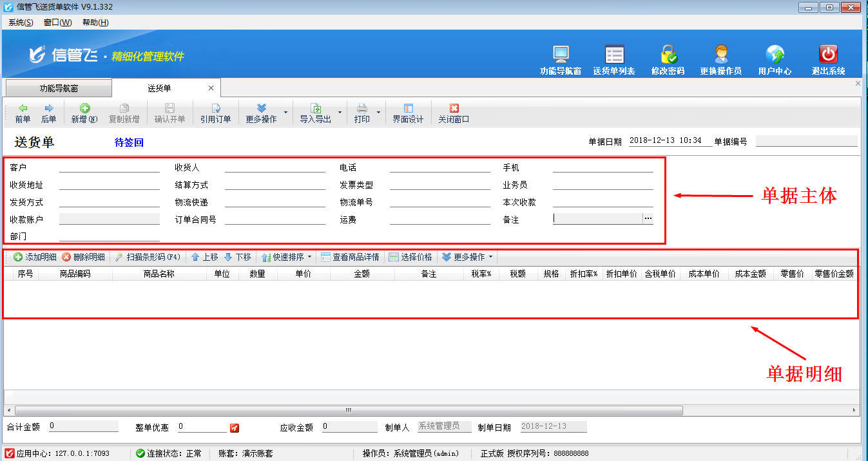Click the 退出系统 exit system icon
Image resolution: width=868 pixels, height=461 pixels.
pos(827,58)
